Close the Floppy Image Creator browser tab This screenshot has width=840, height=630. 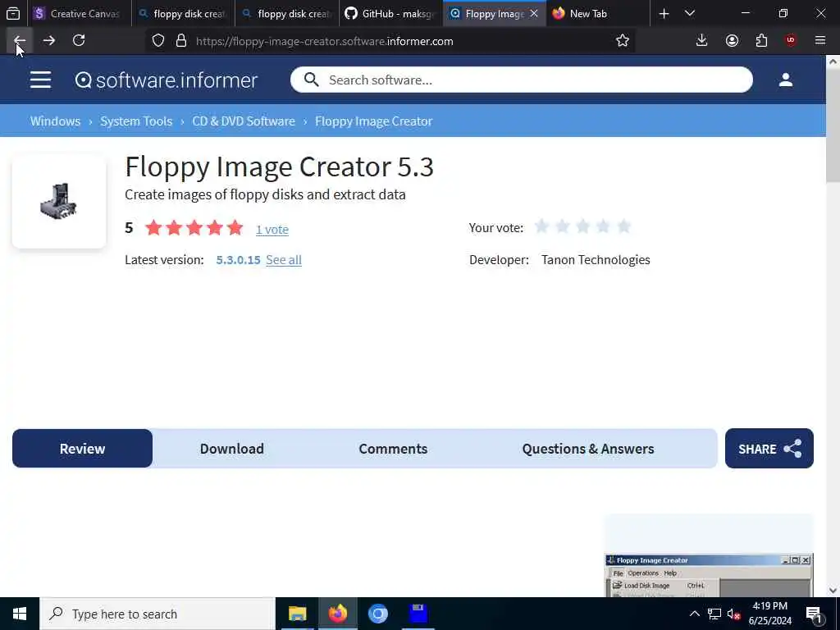pos(534,13)
